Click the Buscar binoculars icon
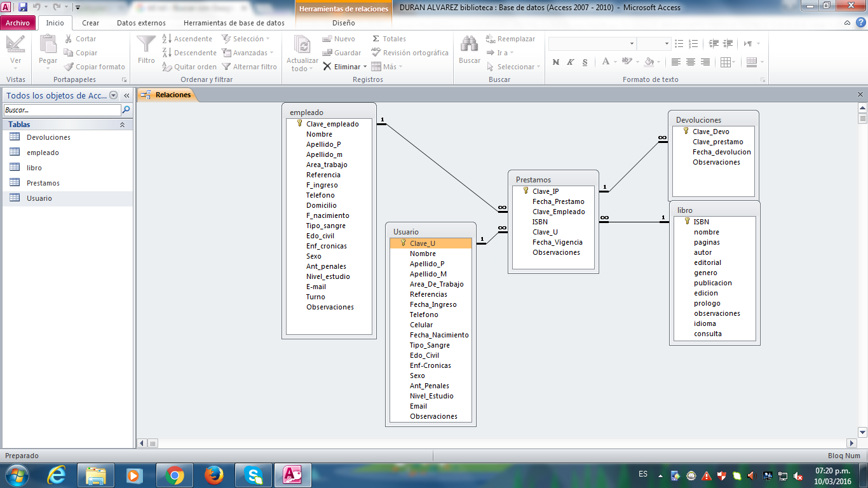The height and width of the screenshot is (488, 868). tap(470, 46)
